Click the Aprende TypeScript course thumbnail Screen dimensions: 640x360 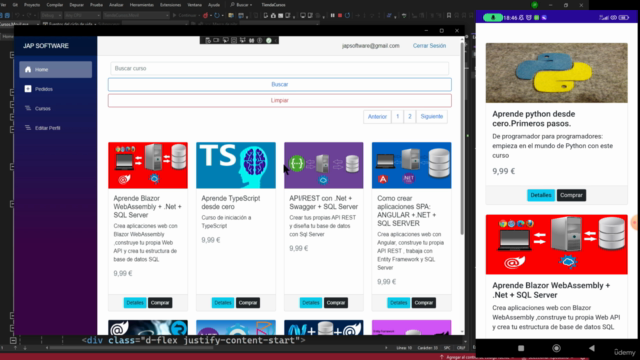[x=236, y=165]
